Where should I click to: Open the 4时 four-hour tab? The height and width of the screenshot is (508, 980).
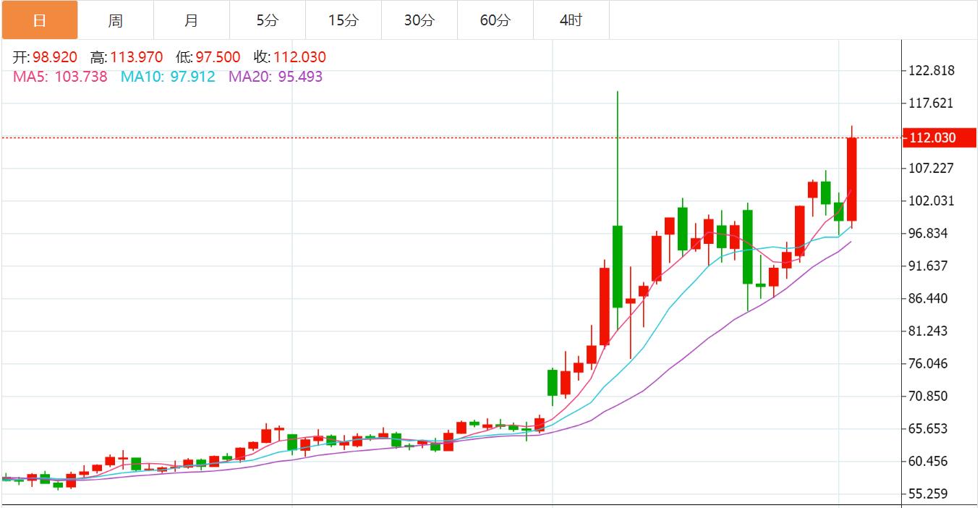(x=571, y=20)
